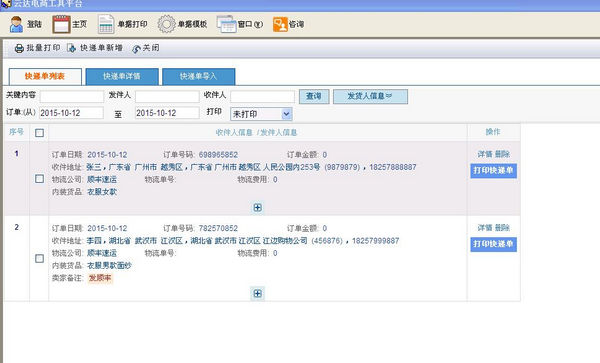Click 快递单新增 text label
Image resolution: width=600 pixels, height=363 pixels.
(101, 48)
